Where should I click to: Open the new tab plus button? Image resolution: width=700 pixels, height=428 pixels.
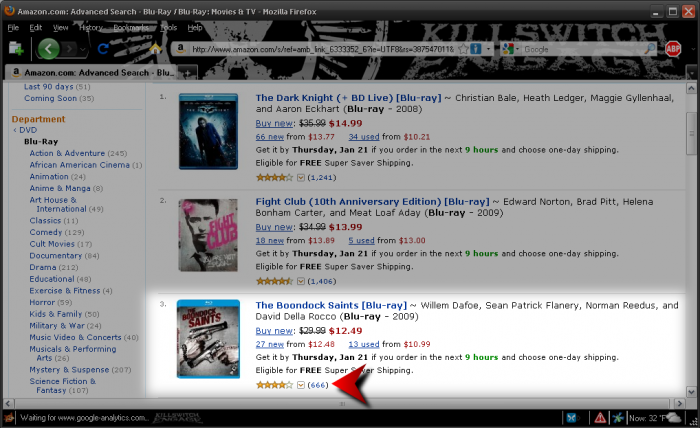pyautogui.click(x=188, y=73)
